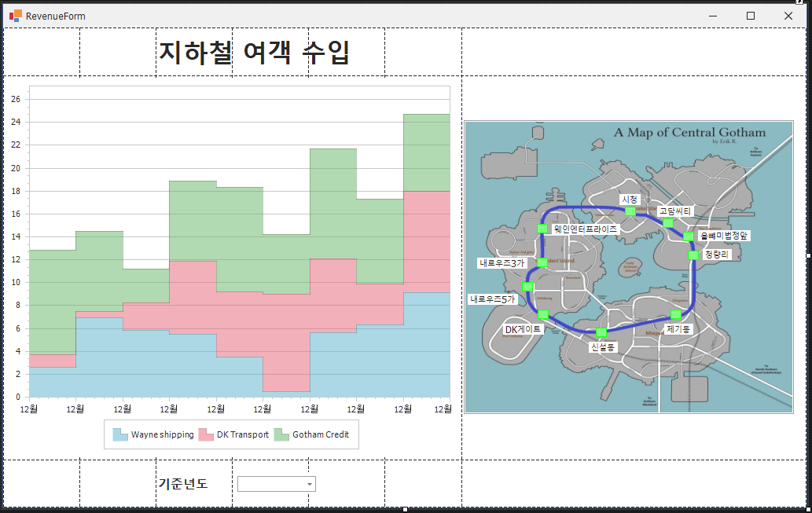Click the 고담씨티 station label

[674, 211]
